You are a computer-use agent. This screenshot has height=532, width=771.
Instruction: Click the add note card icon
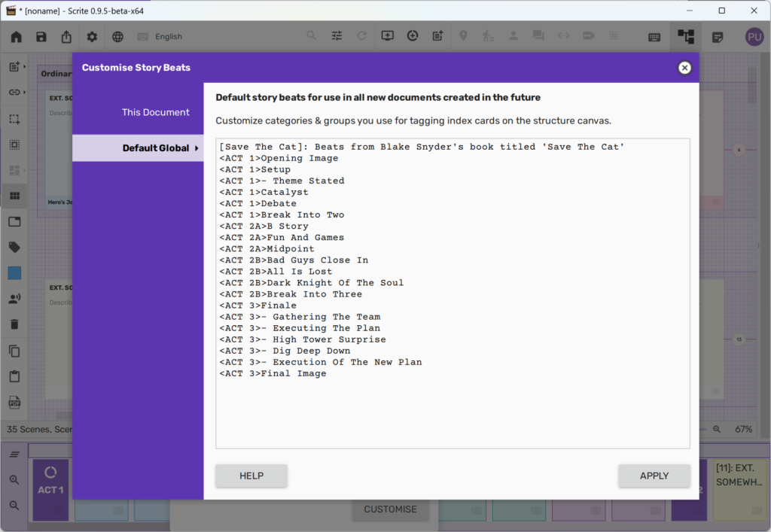437,36
